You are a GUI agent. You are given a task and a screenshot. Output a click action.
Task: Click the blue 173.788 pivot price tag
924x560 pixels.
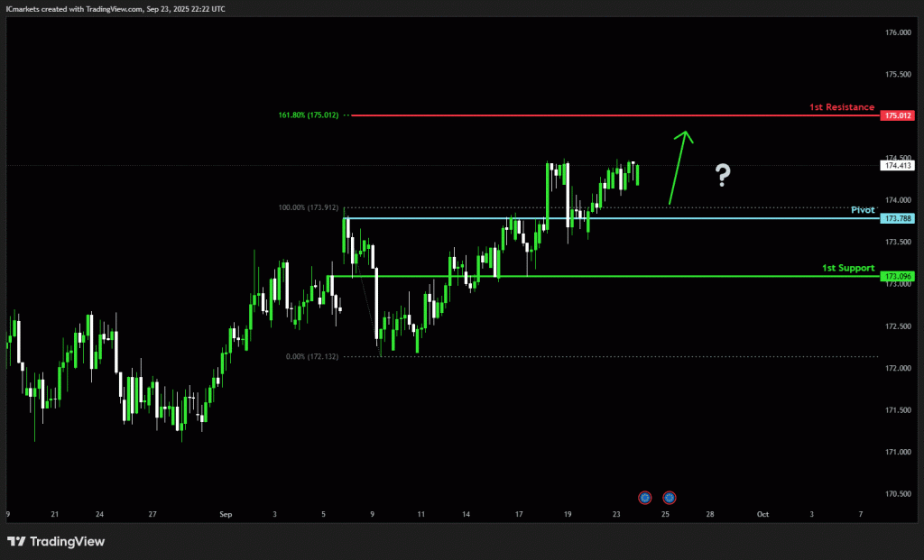(896, 218)
